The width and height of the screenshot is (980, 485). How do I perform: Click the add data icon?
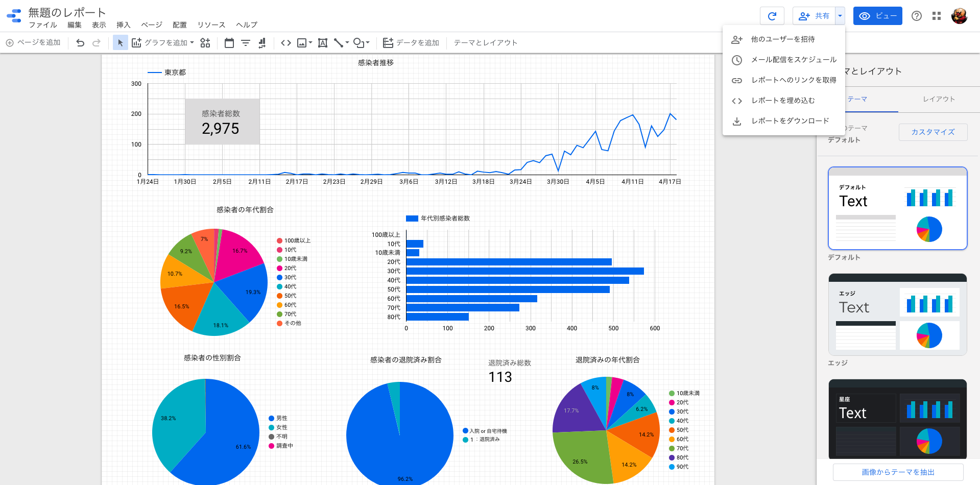click(x=388, y=43)
